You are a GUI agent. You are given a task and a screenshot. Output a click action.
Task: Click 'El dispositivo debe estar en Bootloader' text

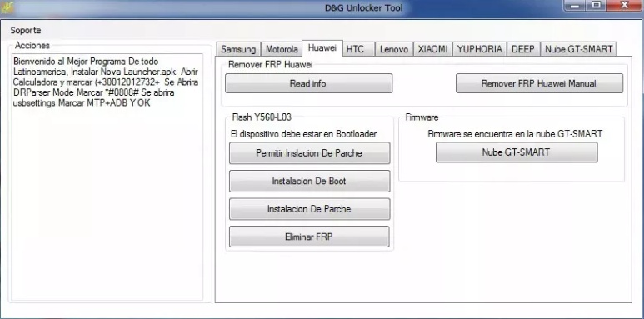[304, 134]
